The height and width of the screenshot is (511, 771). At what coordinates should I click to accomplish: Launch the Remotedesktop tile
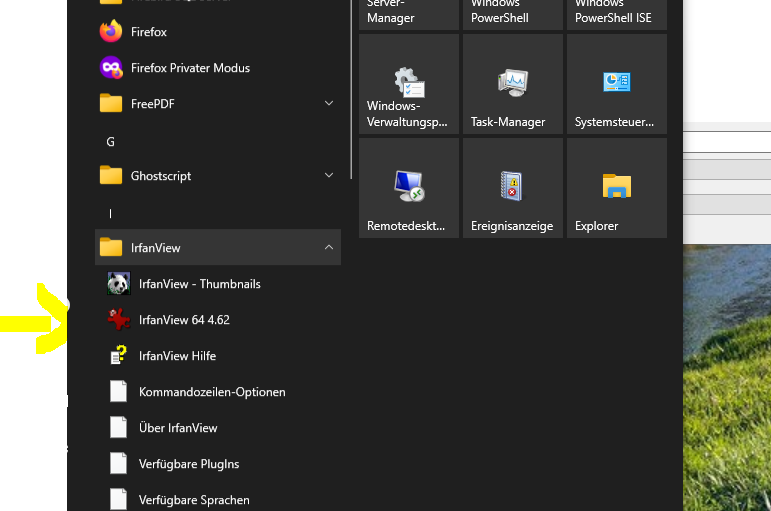point(408,188)
